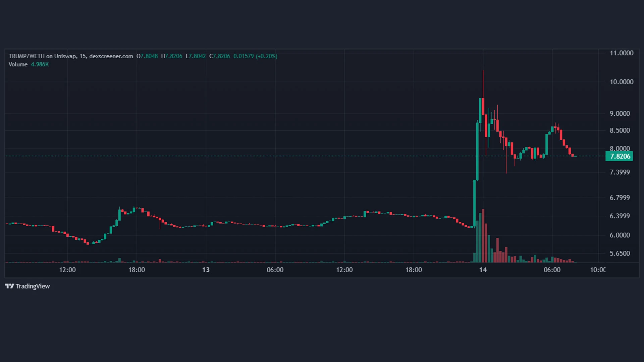This screenshot has width=644, height=362.
Task: Click the 5.6500 price axis label
Action: coord(620,253)
